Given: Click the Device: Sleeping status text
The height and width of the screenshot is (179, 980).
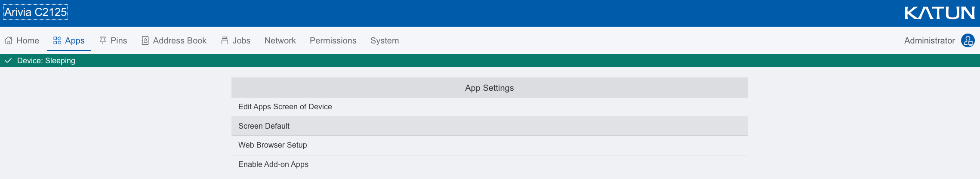Looking at the screenshot, I should 46,61.
